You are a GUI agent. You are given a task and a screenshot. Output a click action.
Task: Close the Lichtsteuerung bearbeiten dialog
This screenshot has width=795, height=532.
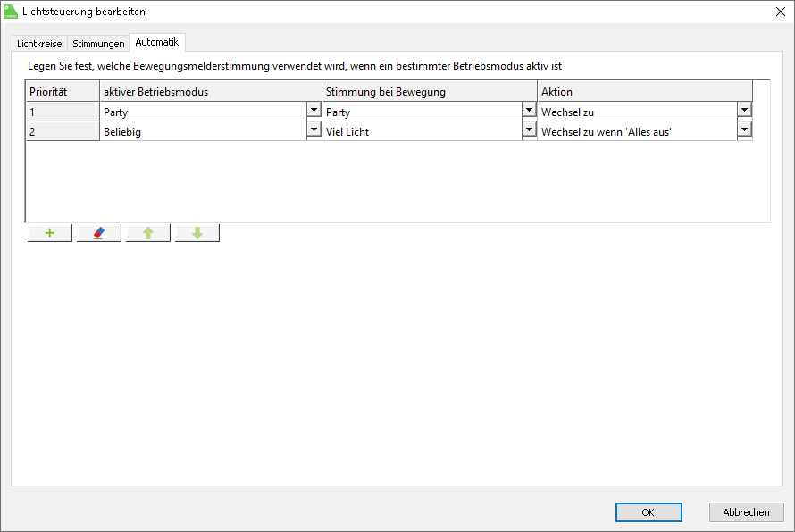(x=780, y=12)
